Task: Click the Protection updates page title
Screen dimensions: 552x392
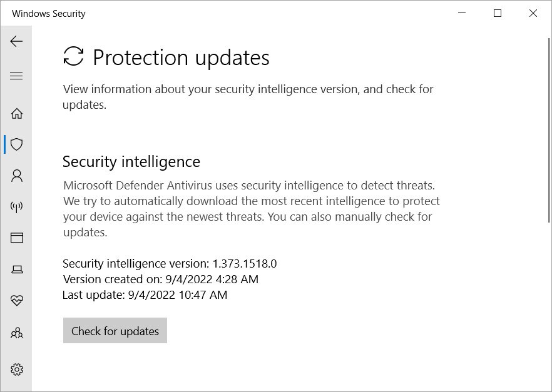Action: [181, 57]
